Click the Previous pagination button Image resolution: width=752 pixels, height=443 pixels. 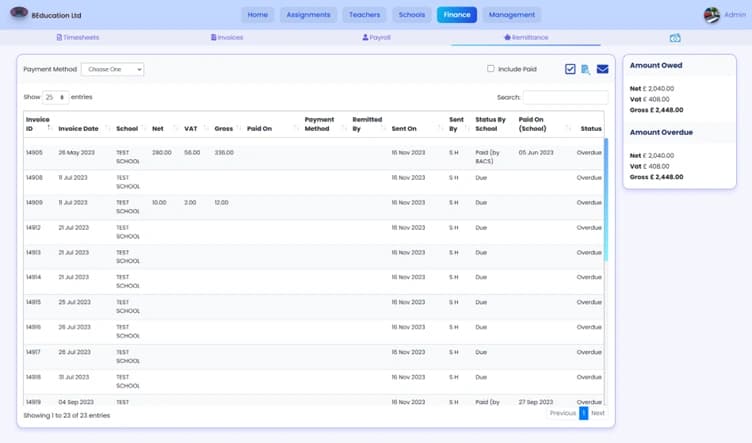(x=563, y=413)
